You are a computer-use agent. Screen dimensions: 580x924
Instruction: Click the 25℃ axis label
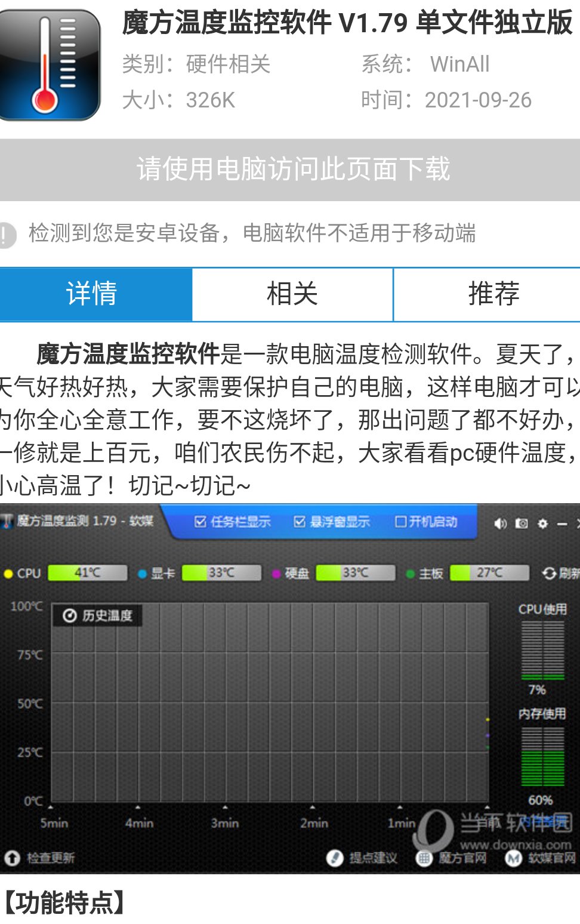tap(30, 752)
